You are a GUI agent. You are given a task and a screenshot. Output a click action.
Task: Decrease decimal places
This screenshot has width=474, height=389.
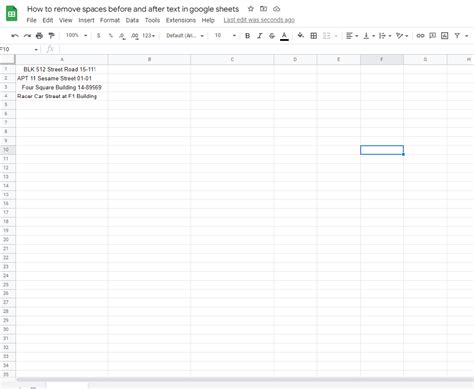(122, 36)
